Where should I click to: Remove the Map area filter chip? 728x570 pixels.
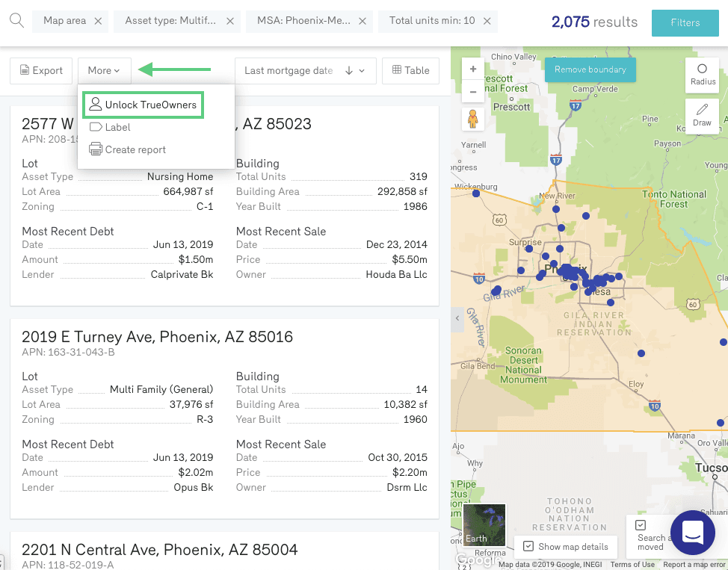click(x=98, y=21)
